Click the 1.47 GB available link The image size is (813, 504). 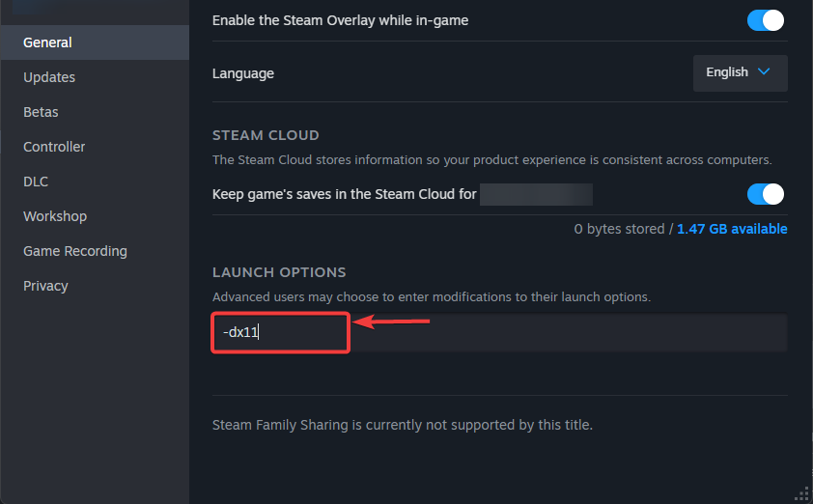pos(732,229)
